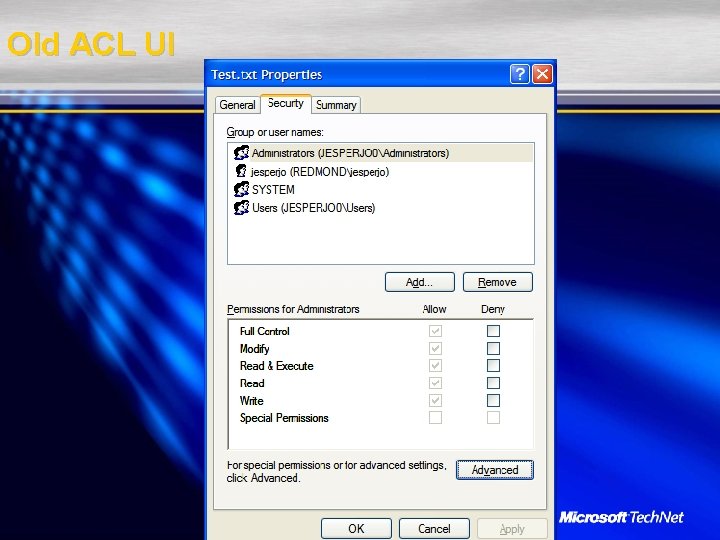The width and height of the screenshot is (720, 540).
Task: Confirm with the OK button
Action: [356, 529]
